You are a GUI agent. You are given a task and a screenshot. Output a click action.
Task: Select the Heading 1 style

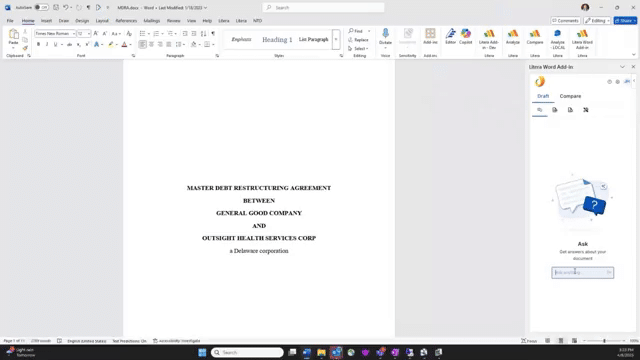pos(277,40)
